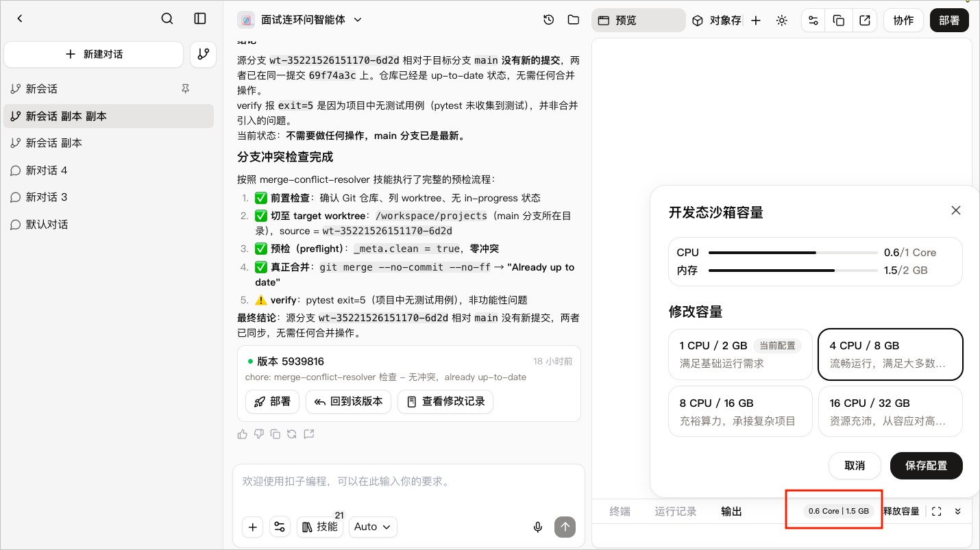Screen dimensions: 980x550
Task: Open 新对话 4 in the sidebar
Action: point(108,171)
